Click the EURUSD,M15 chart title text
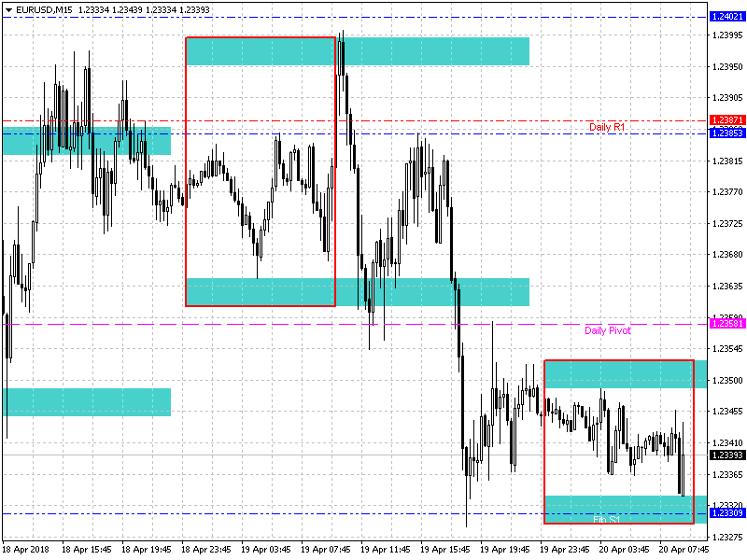The height and width of the screenshot is (560, 747). [x=45, y=9]
